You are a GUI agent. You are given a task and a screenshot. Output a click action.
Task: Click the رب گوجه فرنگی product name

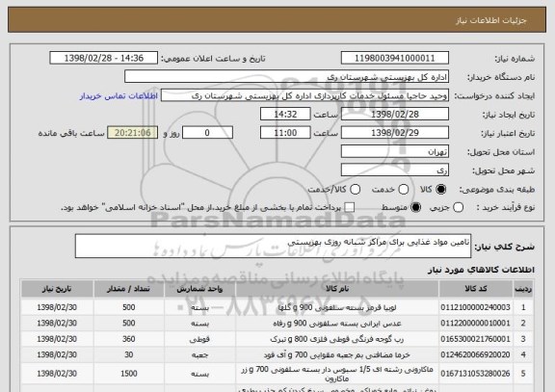[337, 339]
